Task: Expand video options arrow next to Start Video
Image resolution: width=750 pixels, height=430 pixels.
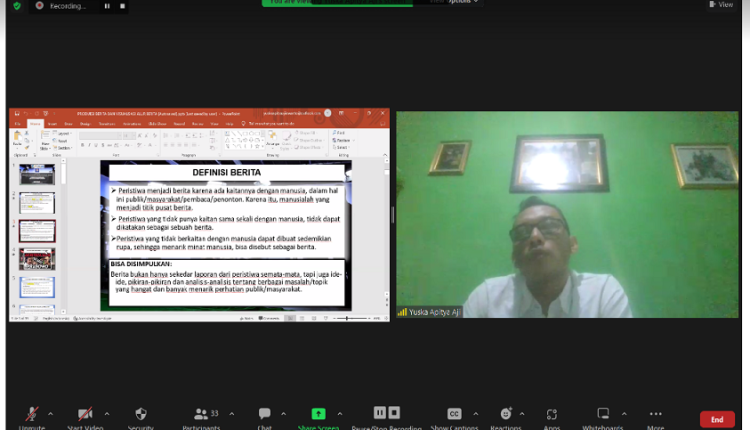Action: [107, 414]
